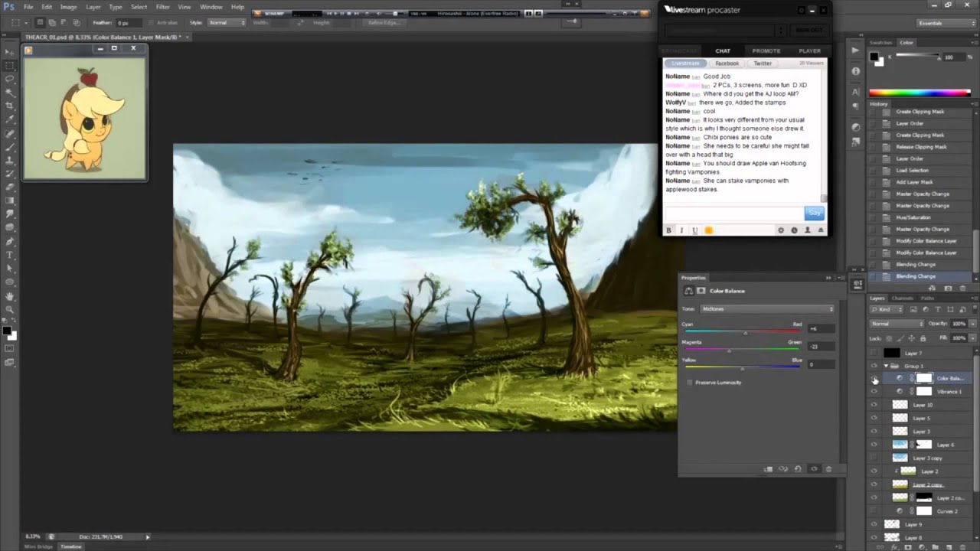Toggle visibility of Layer 7
This screenshot has height=551, width=980.
point(874,353)
